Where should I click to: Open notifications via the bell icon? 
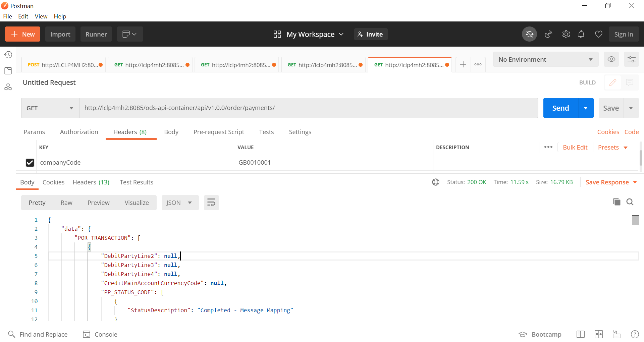click(x=581, y=34)
